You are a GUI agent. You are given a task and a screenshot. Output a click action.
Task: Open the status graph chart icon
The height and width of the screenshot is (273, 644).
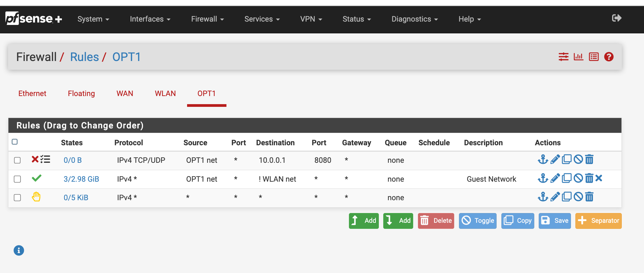pos(578,57)
